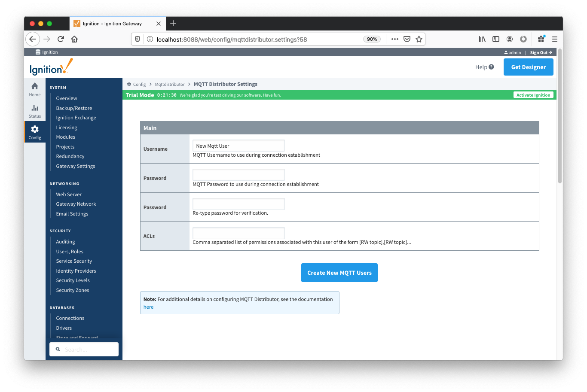The width and height of the screenshot is (587, 392).
Task: Open page actions three-dot menu
Action: [395, 39]
